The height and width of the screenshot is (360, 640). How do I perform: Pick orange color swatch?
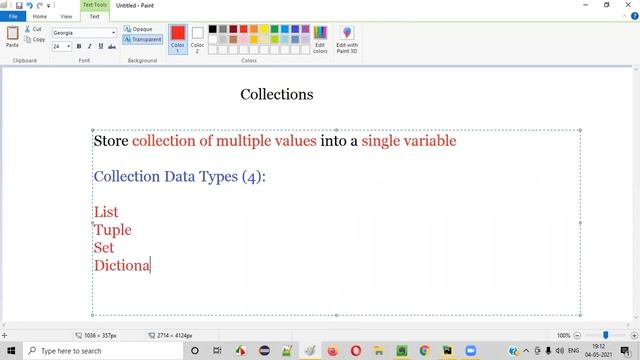coord(254,29)
